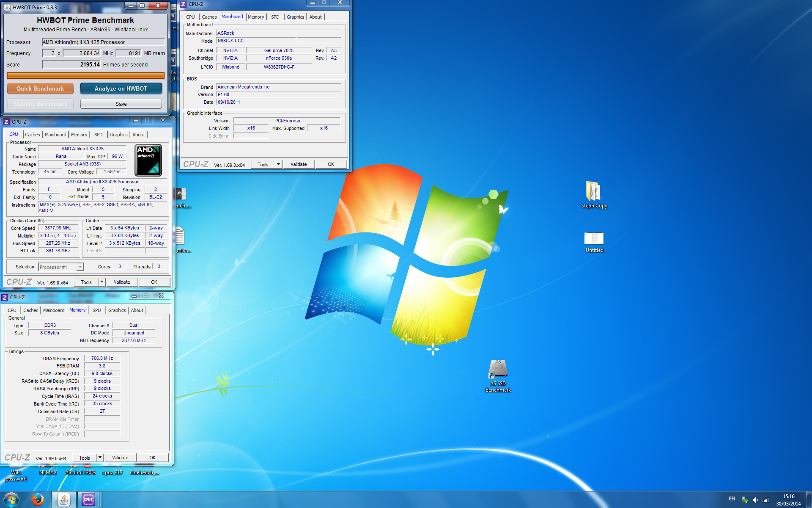Select the cpuz_317 desktop icon
This screenshot has width=812, height=508.
coord(112,471)
